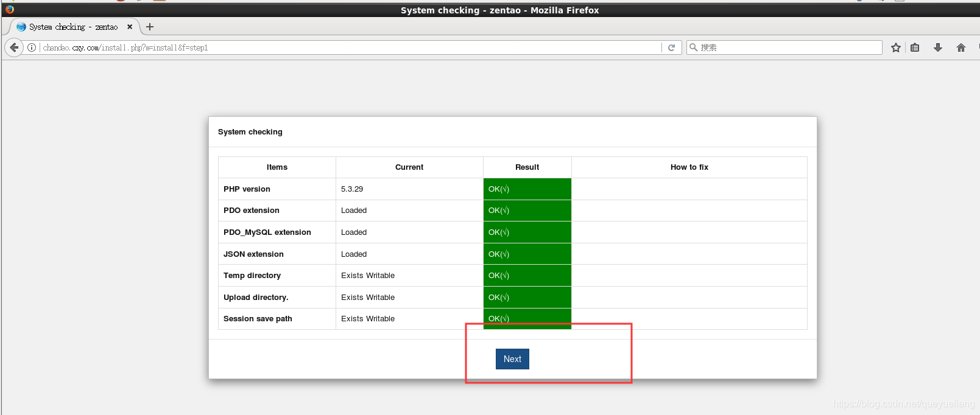This screenshot has width=980, height=415.
Task: Click the OK result for PDO_MySQL extension
Action: pos(527,232)
